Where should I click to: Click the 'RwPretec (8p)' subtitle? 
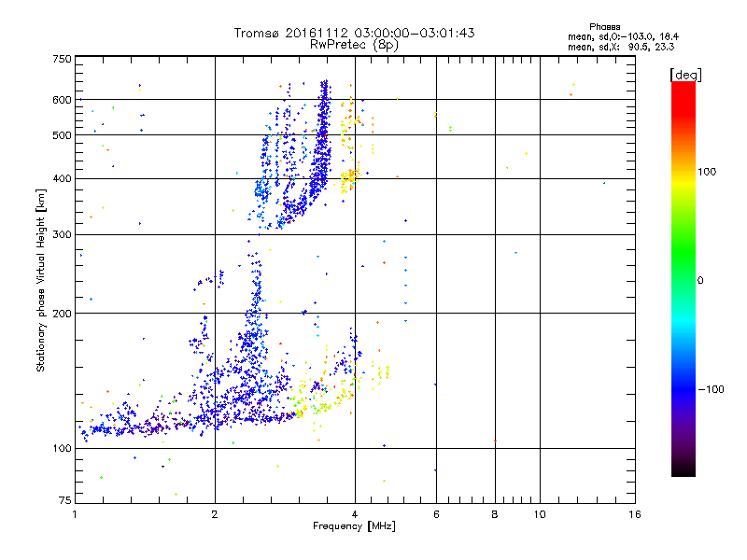(354, 45)
